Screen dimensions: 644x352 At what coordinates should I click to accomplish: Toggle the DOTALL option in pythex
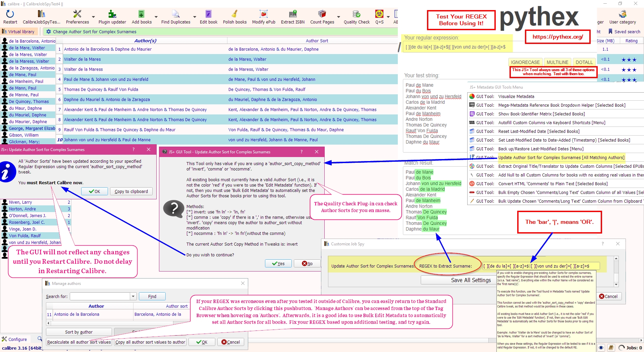pyautogui.click(x=584, y=62)
